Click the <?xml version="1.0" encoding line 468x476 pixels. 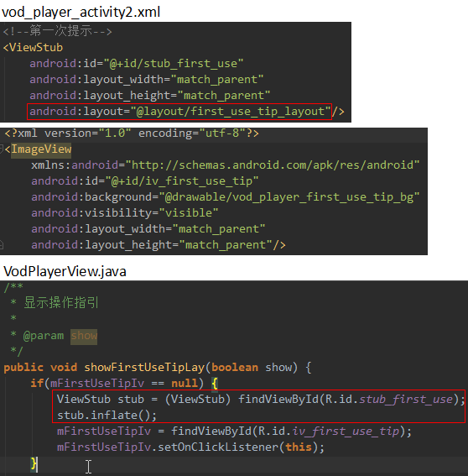pos(132,133)
